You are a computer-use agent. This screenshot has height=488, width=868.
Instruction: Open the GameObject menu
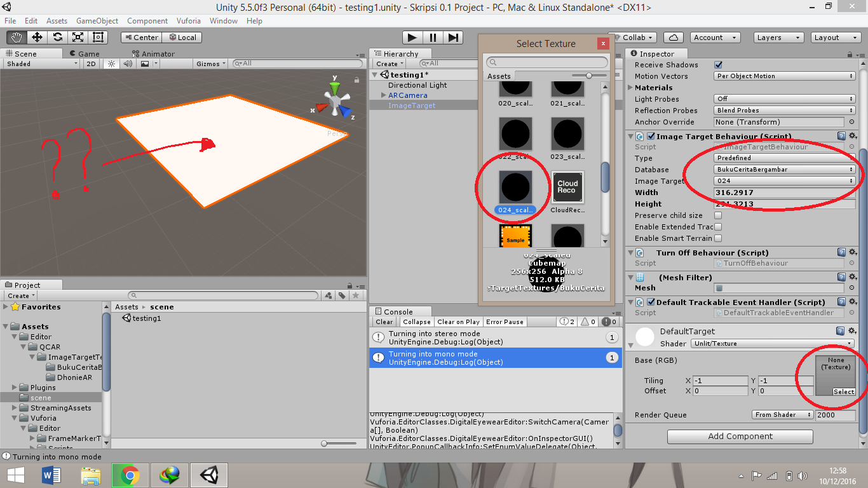pos(97,21)
